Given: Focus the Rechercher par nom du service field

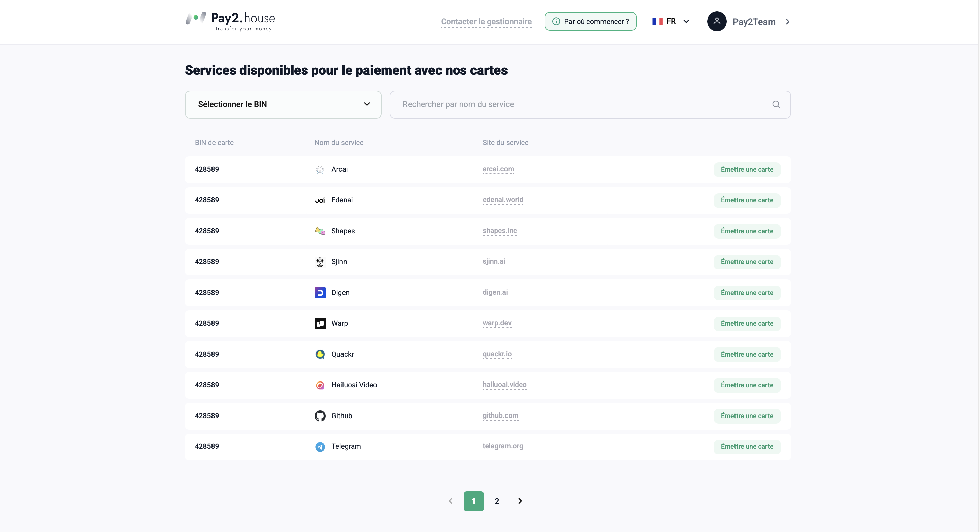Looking at the screenshot, I should (x=590, y=105).
